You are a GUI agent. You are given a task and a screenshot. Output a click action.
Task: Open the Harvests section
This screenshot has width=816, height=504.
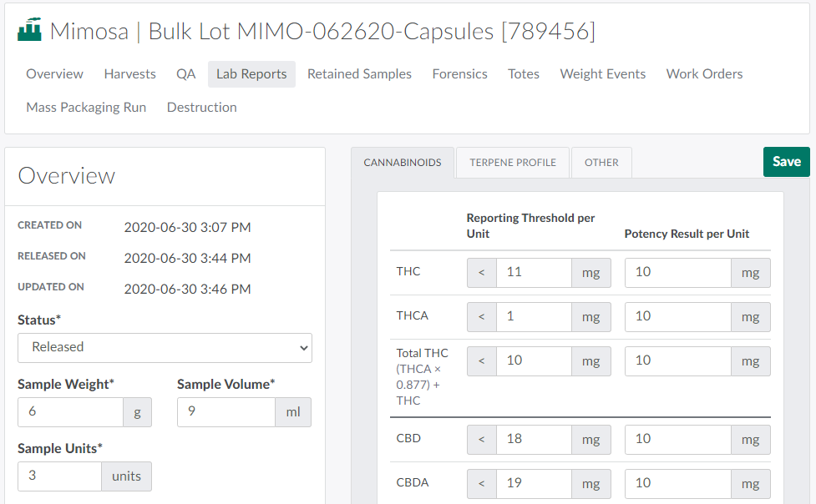pyautogui.click(x=129, y=74)
